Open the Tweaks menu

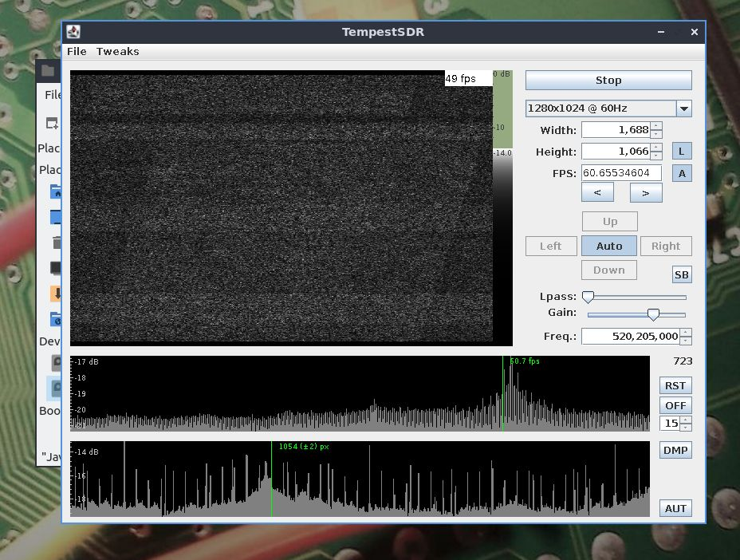coord(117,51)
